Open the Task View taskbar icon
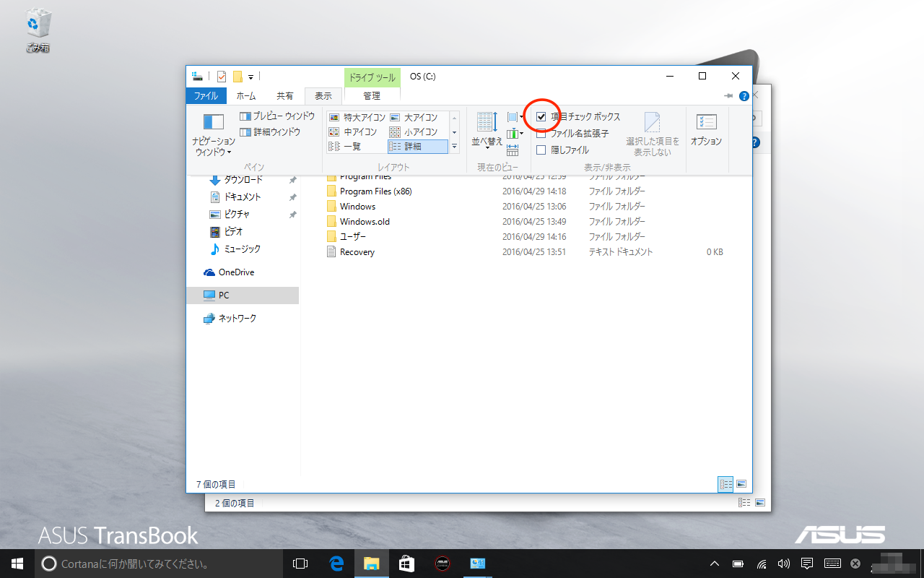This screenshot has width=924, height=578. (x=300, y=564)
